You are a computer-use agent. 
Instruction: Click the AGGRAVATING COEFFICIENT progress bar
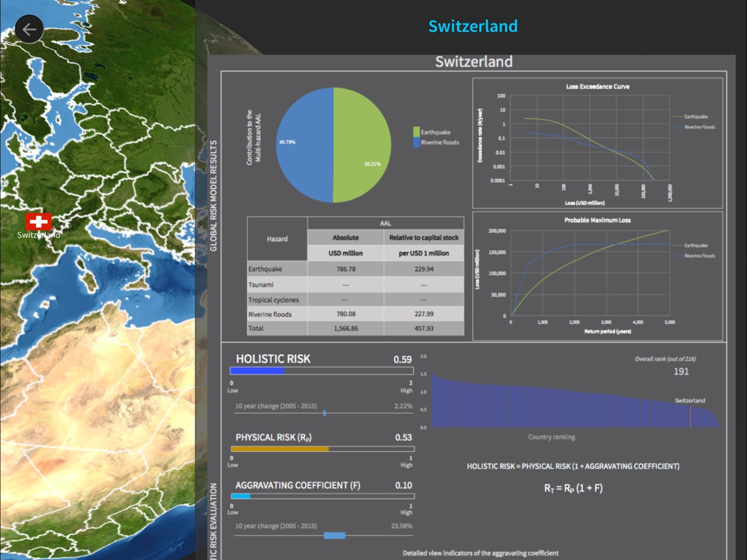323,496
